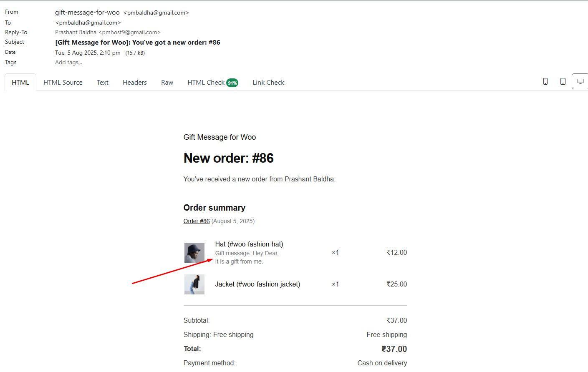Go to the Link Check tab
This screenshot has height=372, width=588.
(x=268, y=83)
